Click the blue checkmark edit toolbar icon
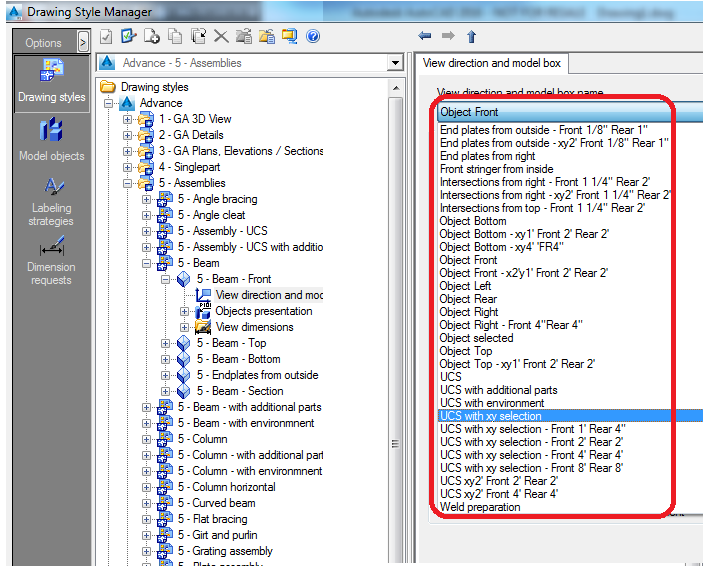 click(x=129, y=36)
